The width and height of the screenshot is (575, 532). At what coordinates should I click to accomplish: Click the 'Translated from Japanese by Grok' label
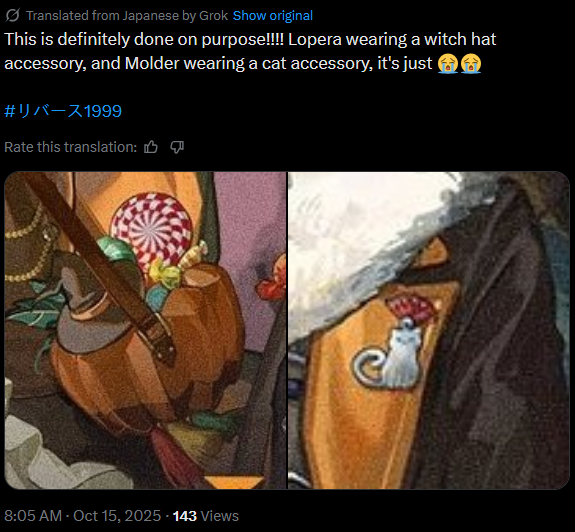tap(127, 15)
